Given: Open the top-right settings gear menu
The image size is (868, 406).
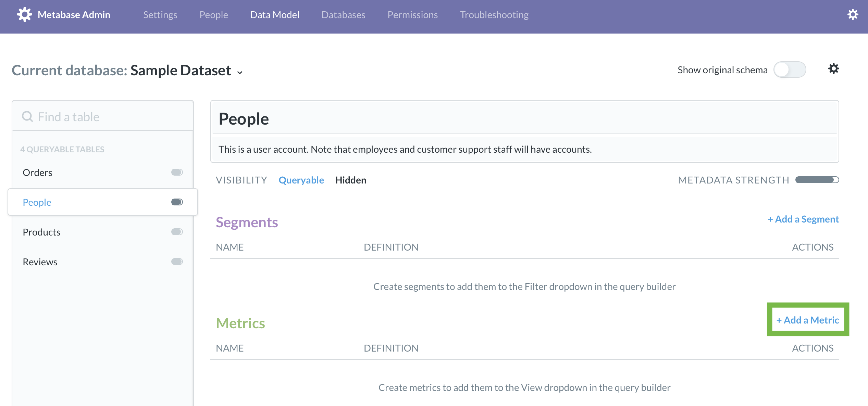Looking at the screenshot, I should 853,15.
